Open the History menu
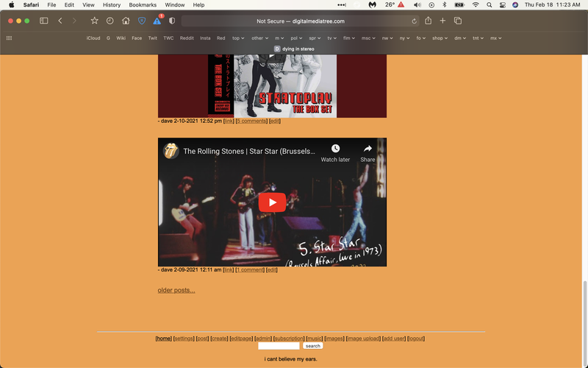Screen dimensions: 588x368 112,5
